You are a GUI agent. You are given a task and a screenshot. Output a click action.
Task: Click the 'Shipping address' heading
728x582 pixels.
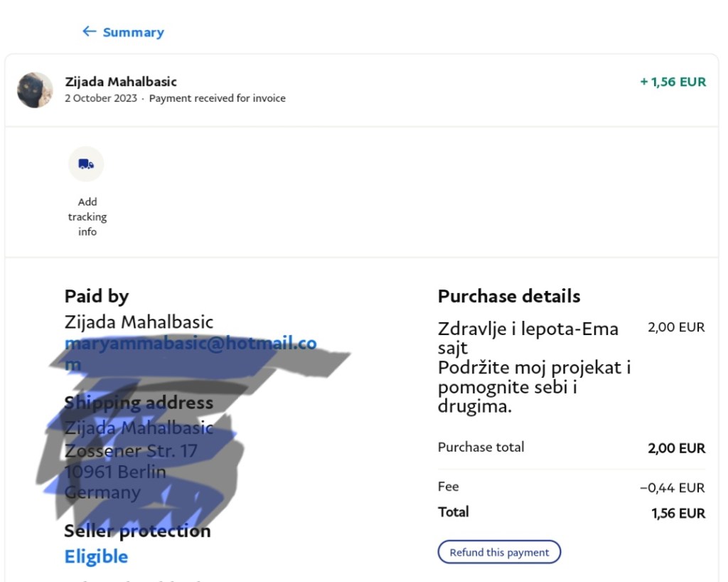(x=139, y=403)
